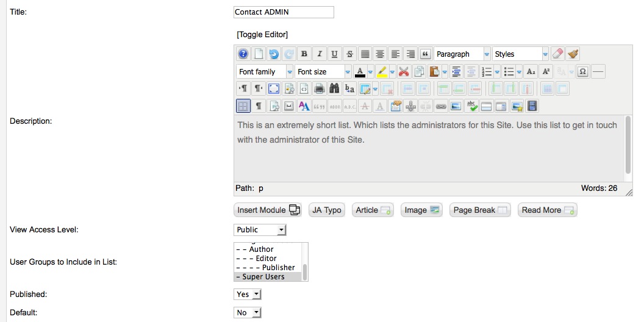644x322 pixels.
Task: Show invisible paragraph characters
Action: tap(259, 106)
